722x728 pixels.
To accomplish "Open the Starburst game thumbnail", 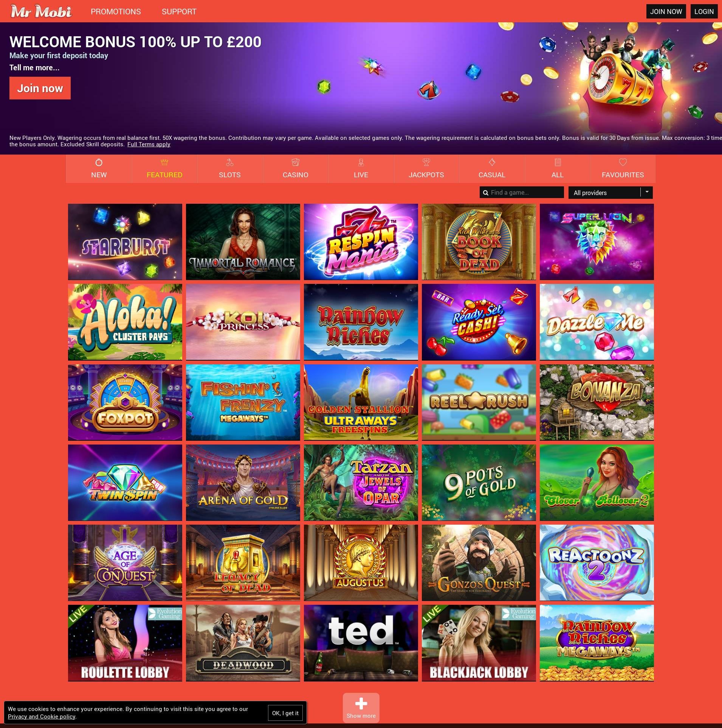I will point(125,242).
